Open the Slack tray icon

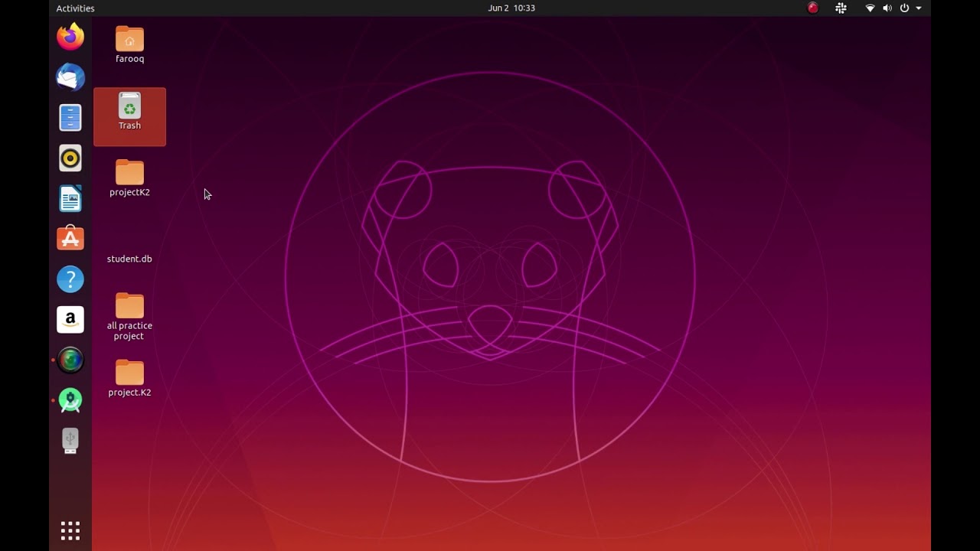(841, 8)
